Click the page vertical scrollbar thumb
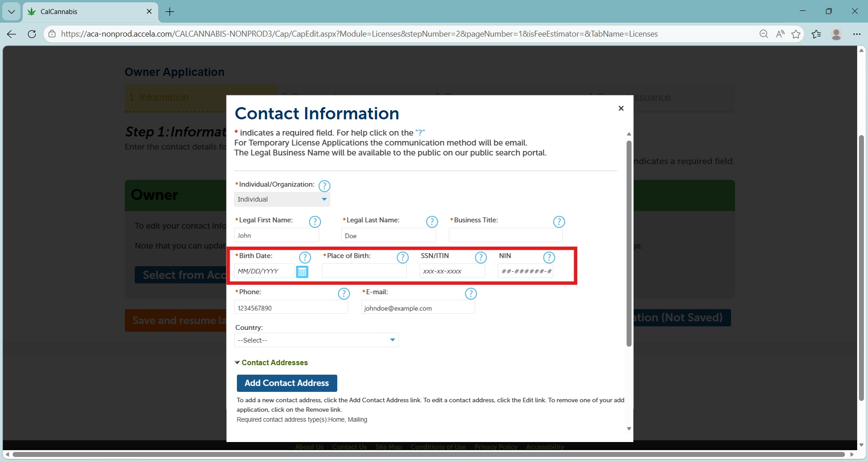This screenshot has width=868, height=461. tap(862, 268)
